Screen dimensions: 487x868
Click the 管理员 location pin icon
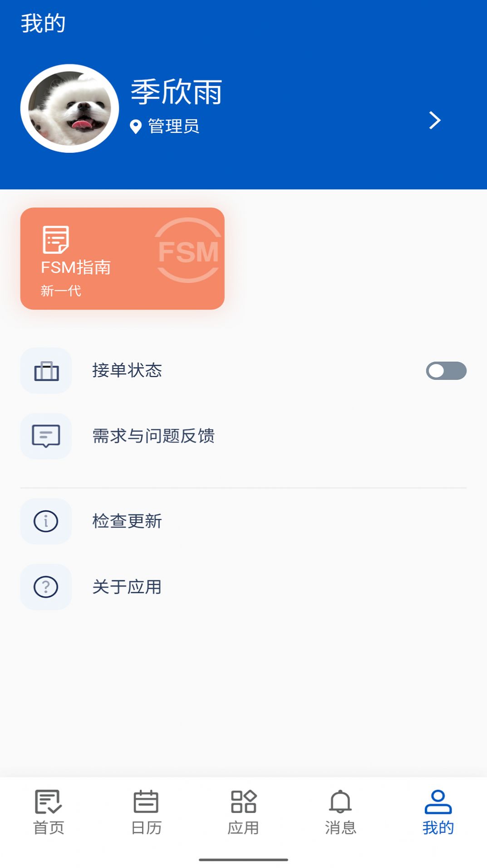[135, 126]
